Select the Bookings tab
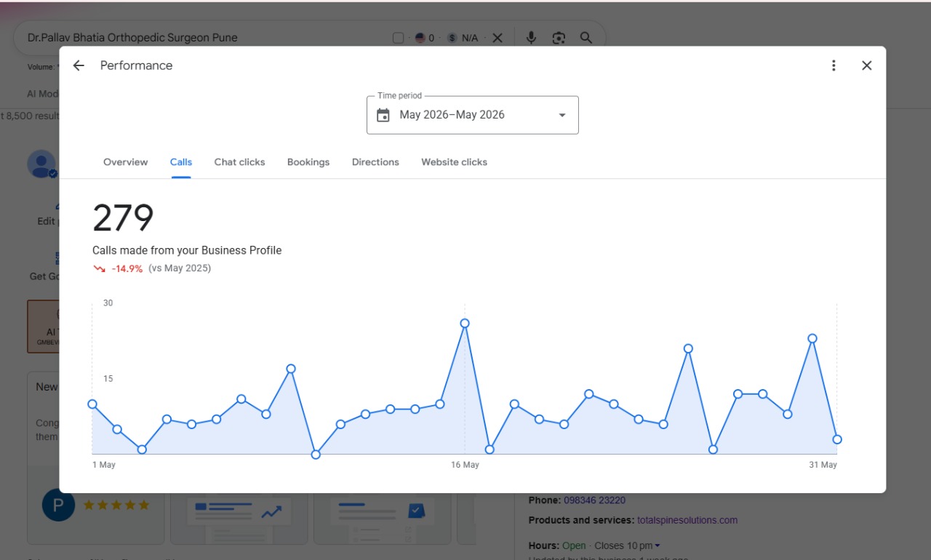The width and height of the screenshot is (931, 560). coord(308,162)
